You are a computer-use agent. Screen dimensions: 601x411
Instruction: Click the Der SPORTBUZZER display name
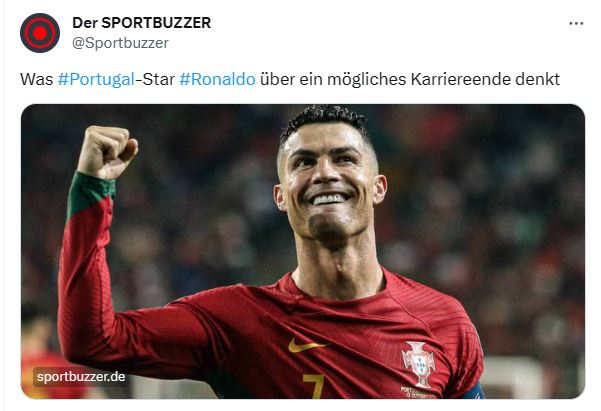tap(141, 23)
